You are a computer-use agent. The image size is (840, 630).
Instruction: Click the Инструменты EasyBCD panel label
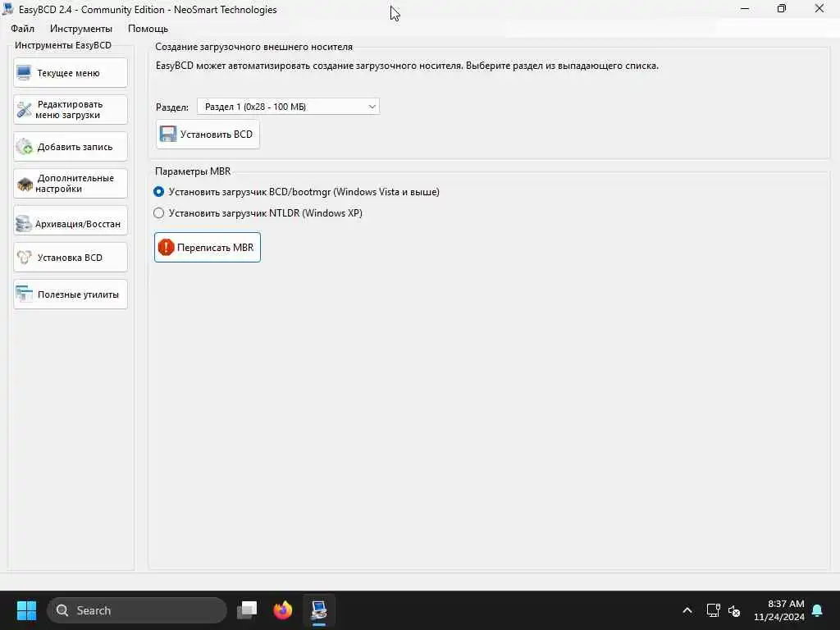click(63, 46)
